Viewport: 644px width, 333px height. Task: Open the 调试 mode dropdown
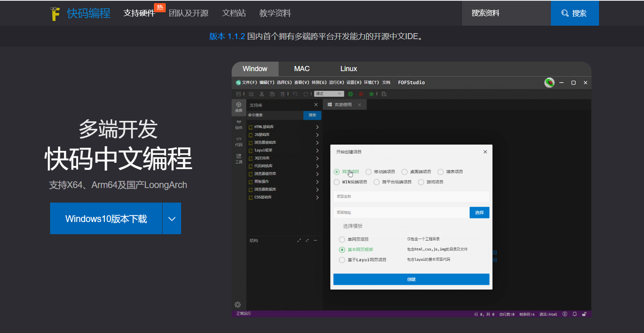tap(329, 94)
